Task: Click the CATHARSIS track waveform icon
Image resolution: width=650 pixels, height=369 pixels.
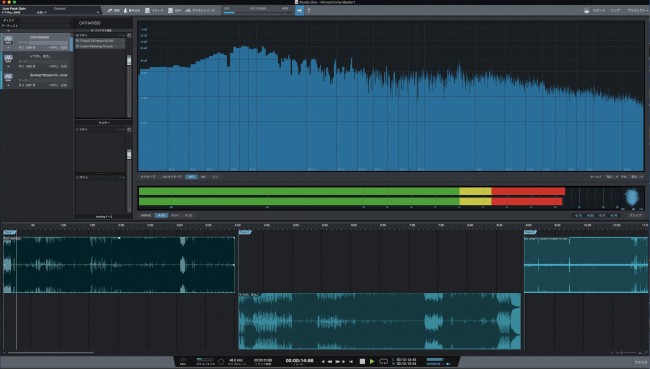Action: point(8,40)
